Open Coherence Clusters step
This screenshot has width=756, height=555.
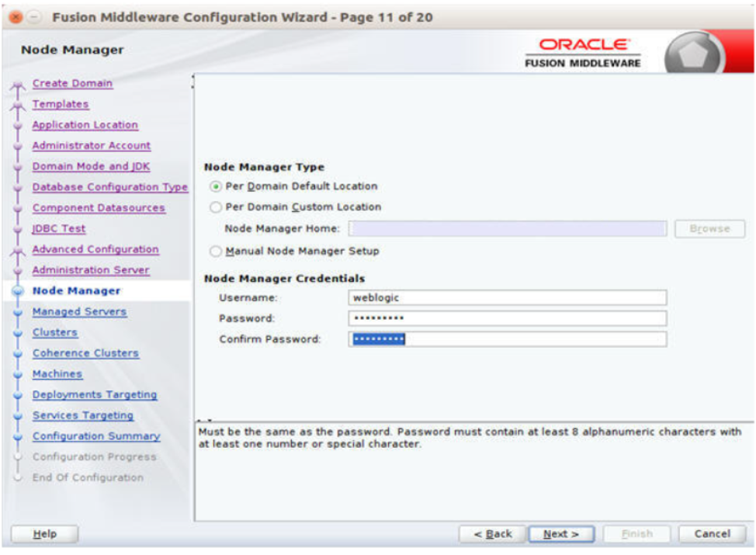[85, 352]
